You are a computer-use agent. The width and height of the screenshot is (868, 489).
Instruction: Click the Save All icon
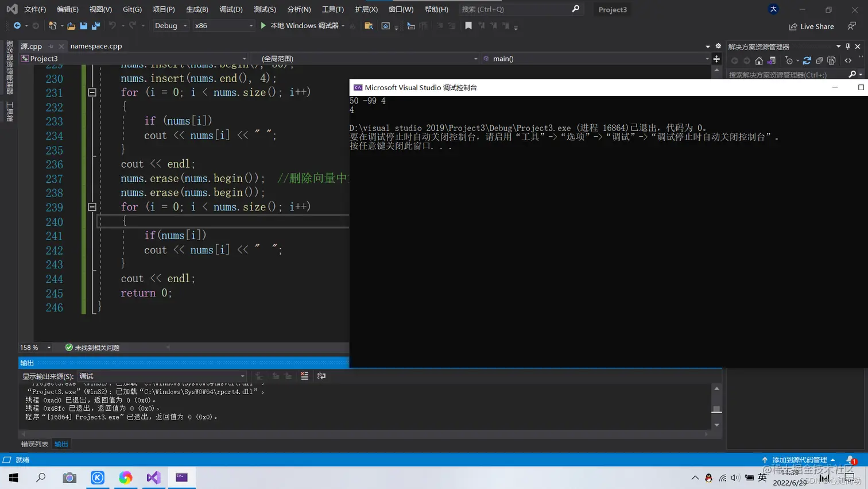point(96,26)
